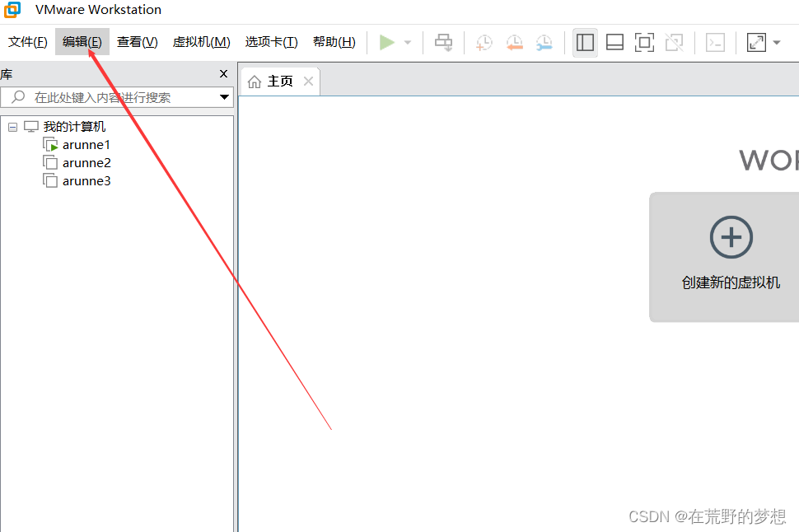Screen dimensions: 799x532
Task: Click the send Ctrl+Alt+Del toolbar icon
Action: click(443, 42)
